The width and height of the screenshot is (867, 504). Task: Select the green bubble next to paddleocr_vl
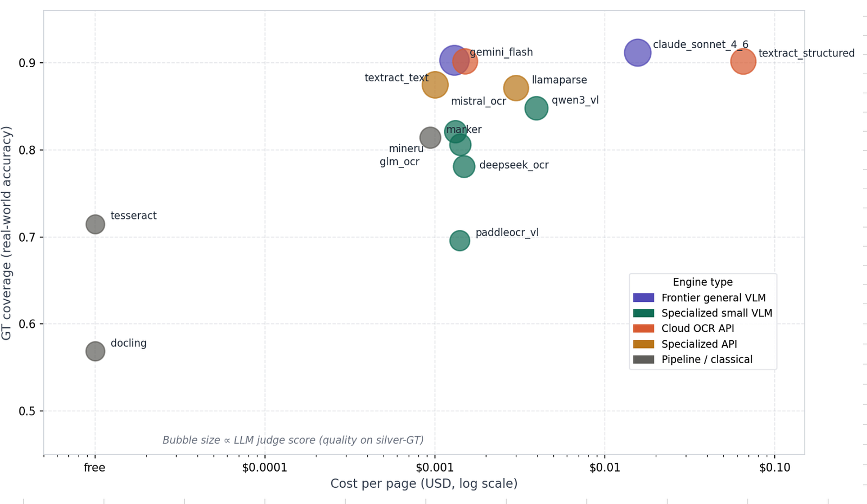pos(460,241)
